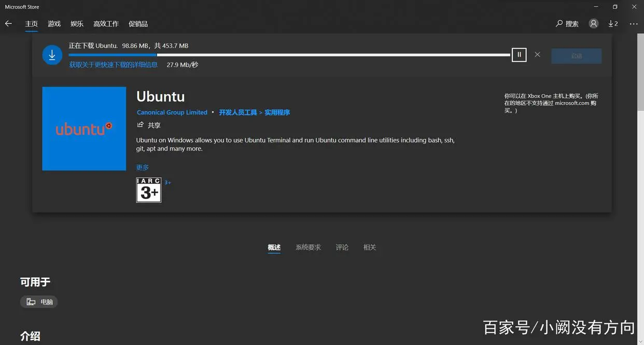Open Canonical Group Limited publisher link
Screen dimensions: 644x345
click(172, 112)
